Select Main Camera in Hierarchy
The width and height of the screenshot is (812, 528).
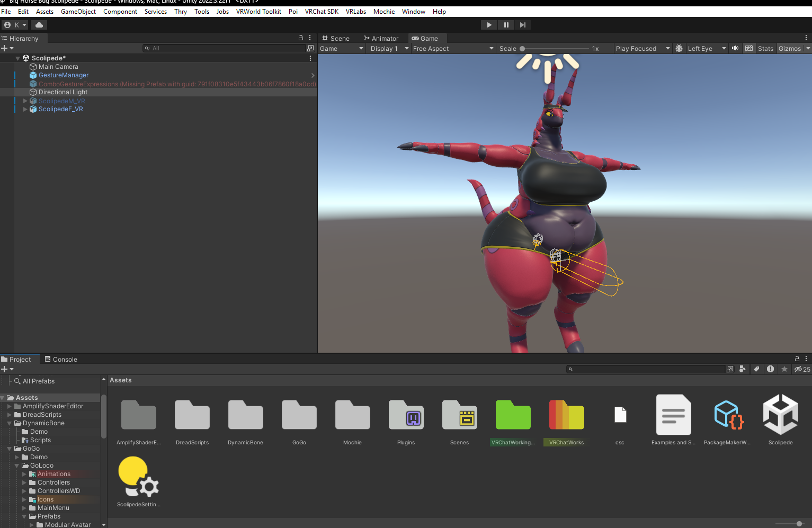[x=58, y=67]
